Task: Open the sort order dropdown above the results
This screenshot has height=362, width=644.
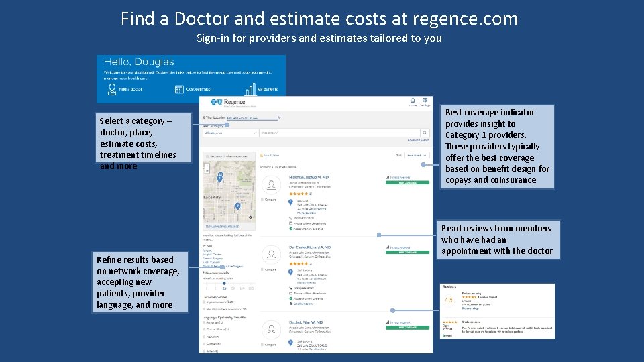Action: (417, 156)
